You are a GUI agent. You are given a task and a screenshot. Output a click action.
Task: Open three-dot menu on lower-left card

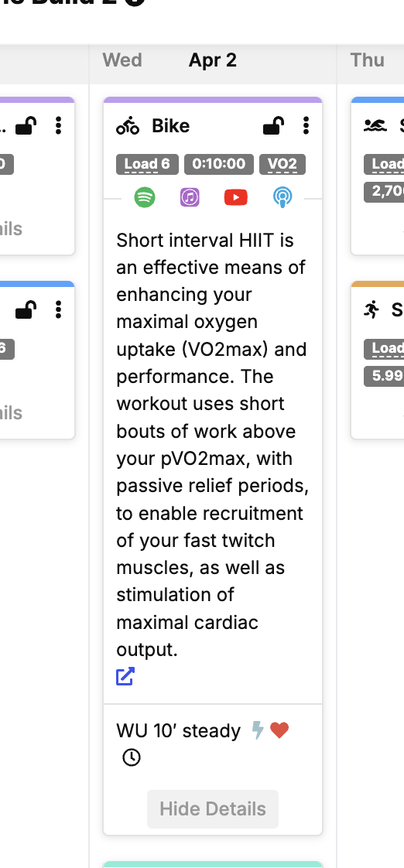[58, 310]
